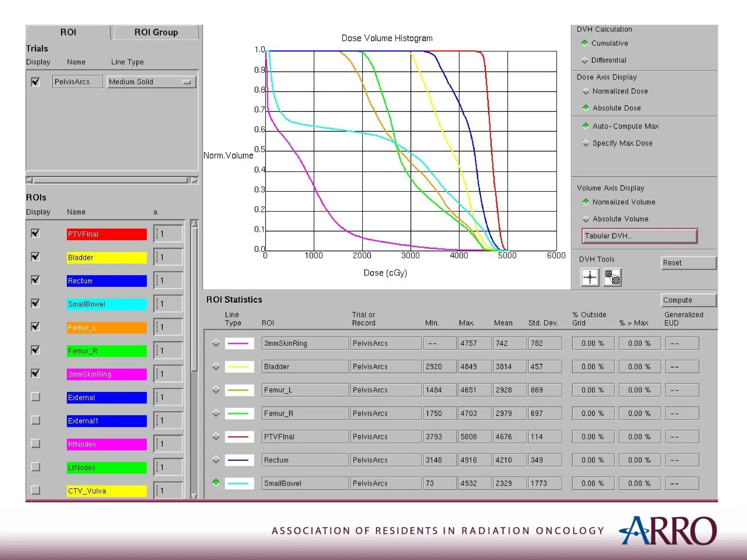This screenshot has width=747, height=560.
Task: Click the ROI list scroll down arrow
Action: (194, 496)
